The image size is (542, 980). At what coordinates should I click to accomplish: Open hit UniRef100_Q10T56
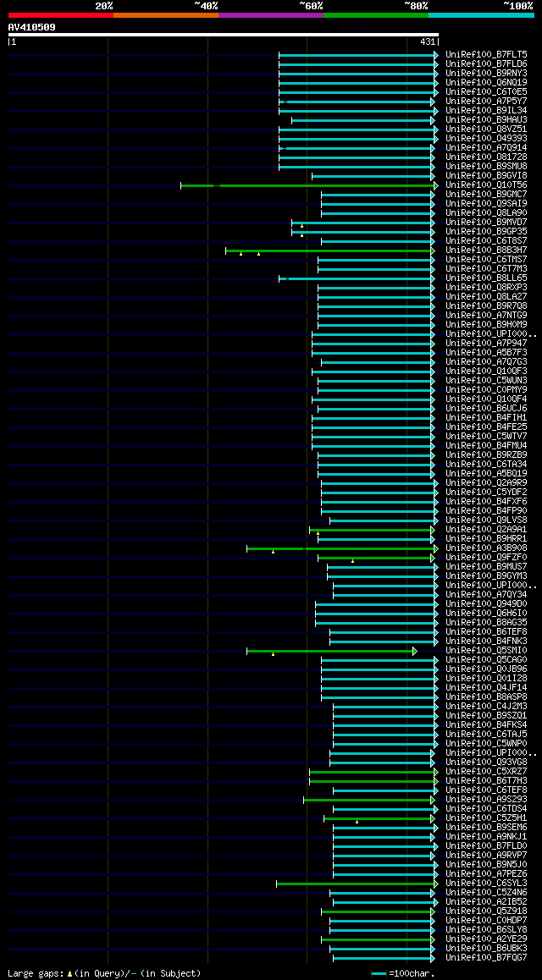pyautogui.click(x=486, y=185)
